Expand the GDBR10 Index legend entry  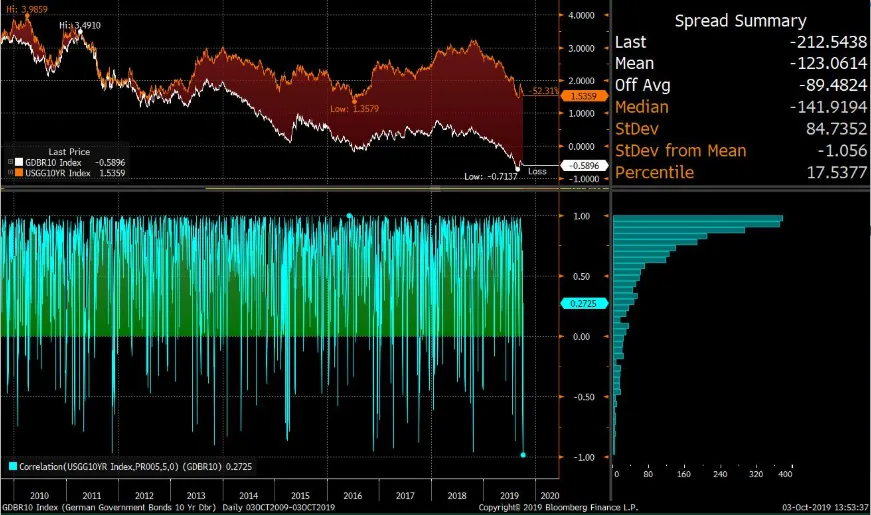point(10,161)
